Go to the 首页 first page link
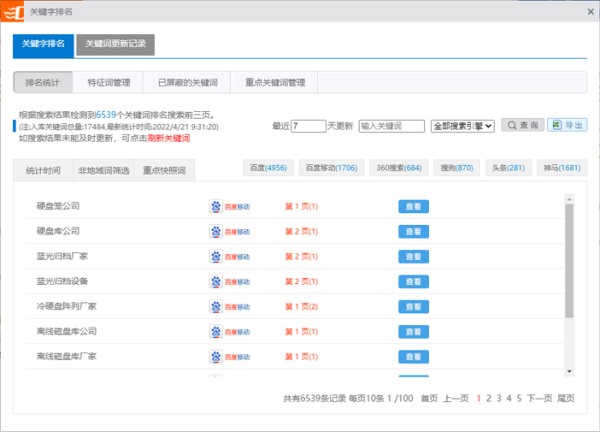The height and width of the screenshot is (432, 600). click(x=429, y=398)
